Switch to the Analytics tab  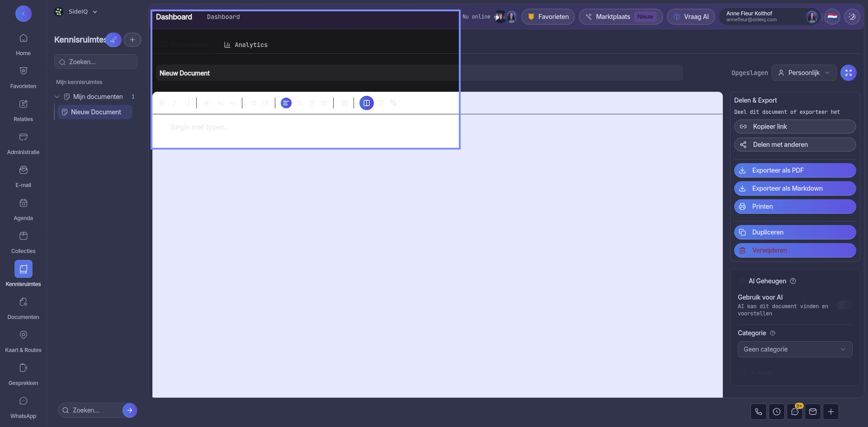pos(246,45)
